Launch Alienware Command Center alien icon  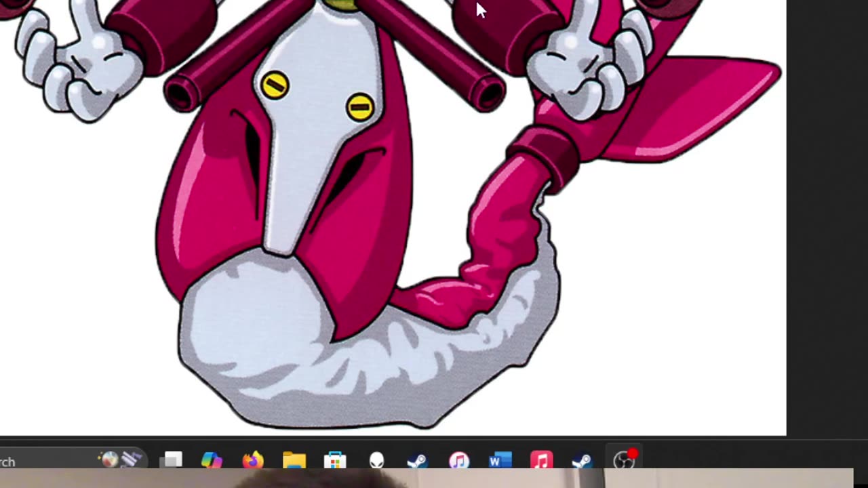pyautogui.click(x=376, y=461)
